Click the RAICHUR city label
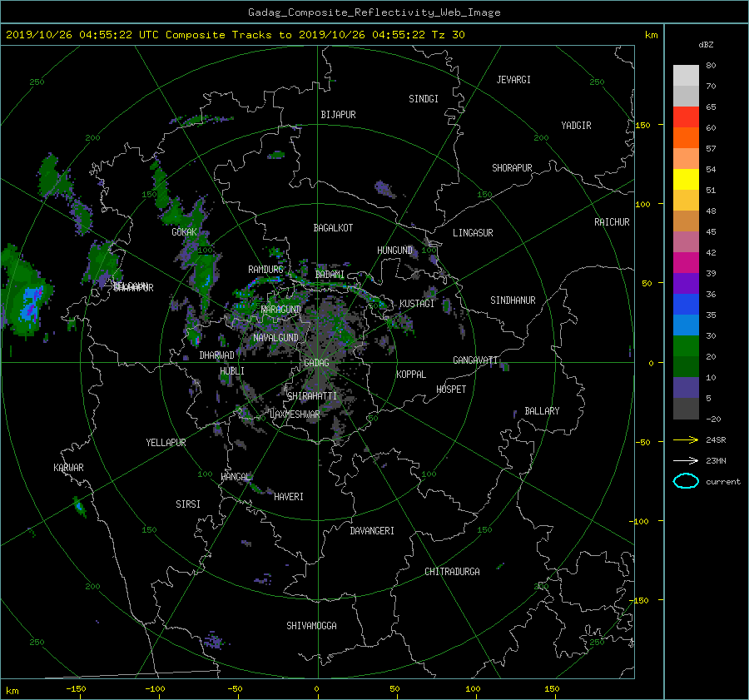This screenshot has height=700, width=749. point(612,222)
